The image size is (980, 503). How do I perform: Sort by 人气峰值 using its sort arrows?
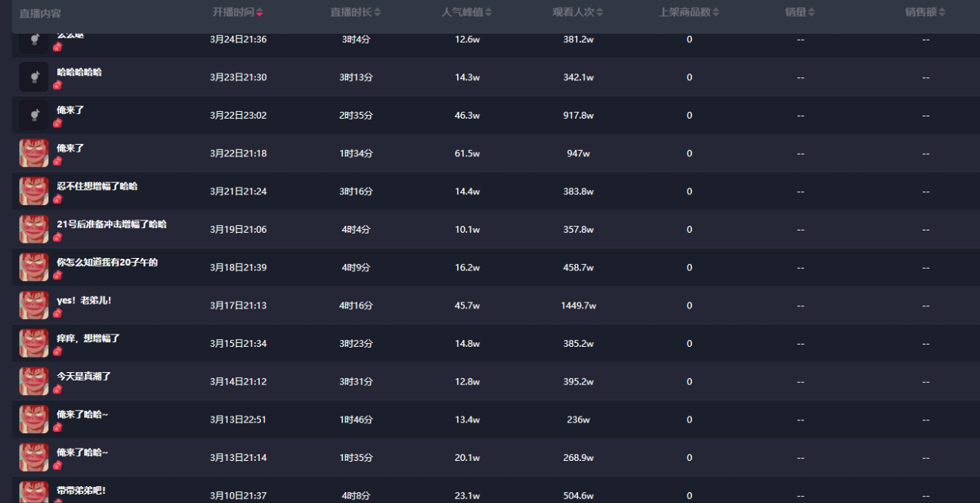(489, 12)
